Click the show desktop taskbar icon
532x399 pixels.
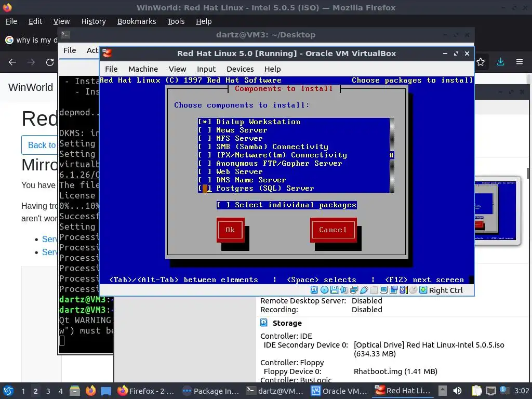pyautogui.click(x=106, y=391)
